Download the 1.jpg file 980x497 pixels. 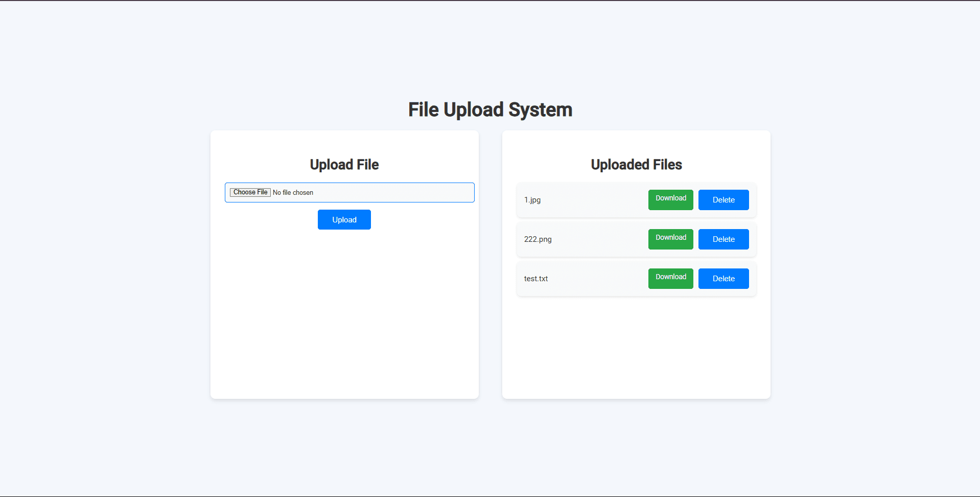(670, 200)
